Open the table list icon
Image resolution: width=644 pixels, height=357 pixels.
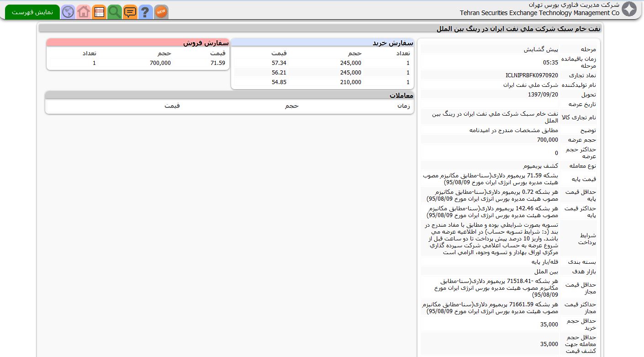pos(99,12)
